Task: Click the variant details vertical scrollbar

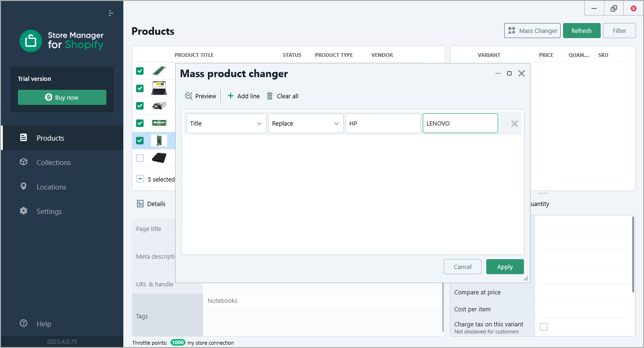Action: [633, 254]
